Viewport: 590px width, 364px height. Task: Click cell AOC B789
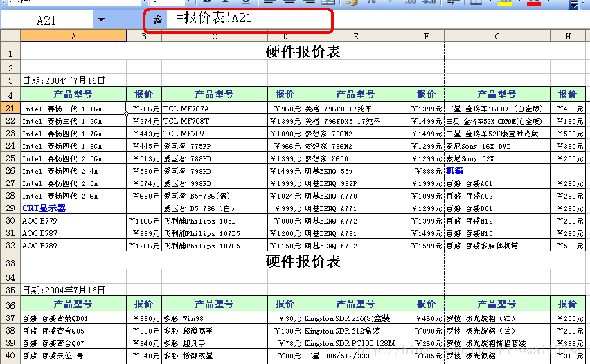tap(73, 246)
